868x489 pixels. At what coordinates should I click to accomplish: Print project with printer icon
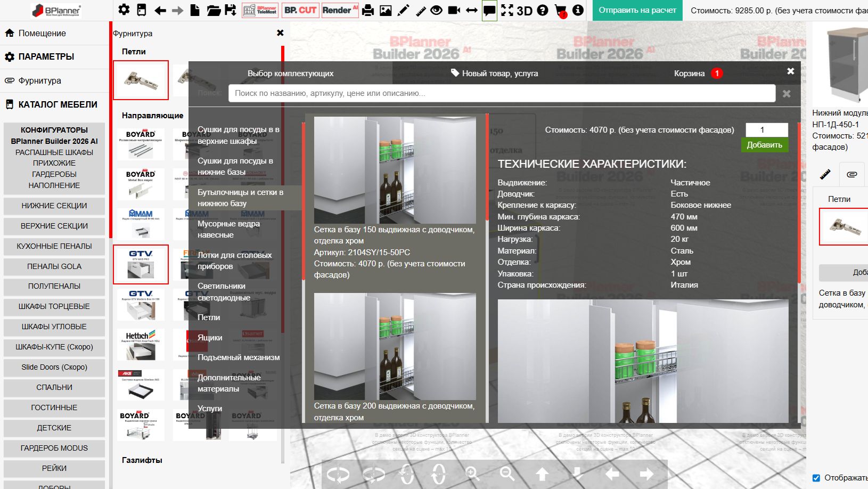(x=367, y=10)
